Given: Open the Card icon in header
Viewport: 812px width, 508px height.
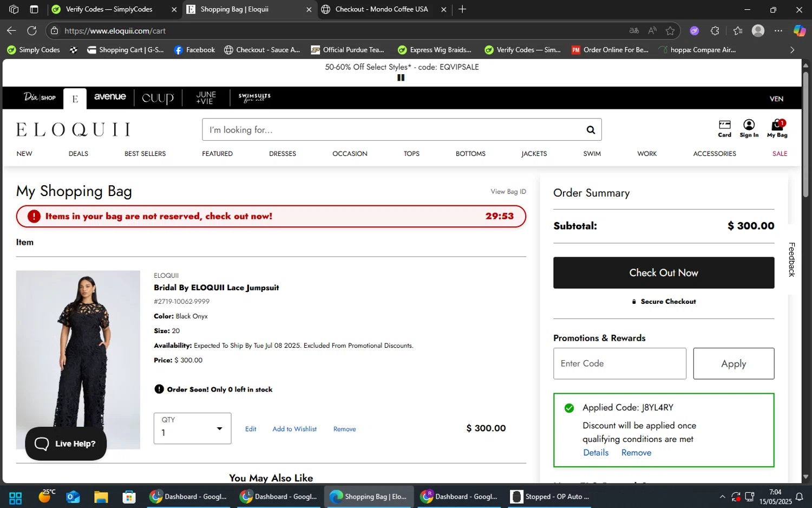Looking at the screenshot, I should click(x=724, y=129).
